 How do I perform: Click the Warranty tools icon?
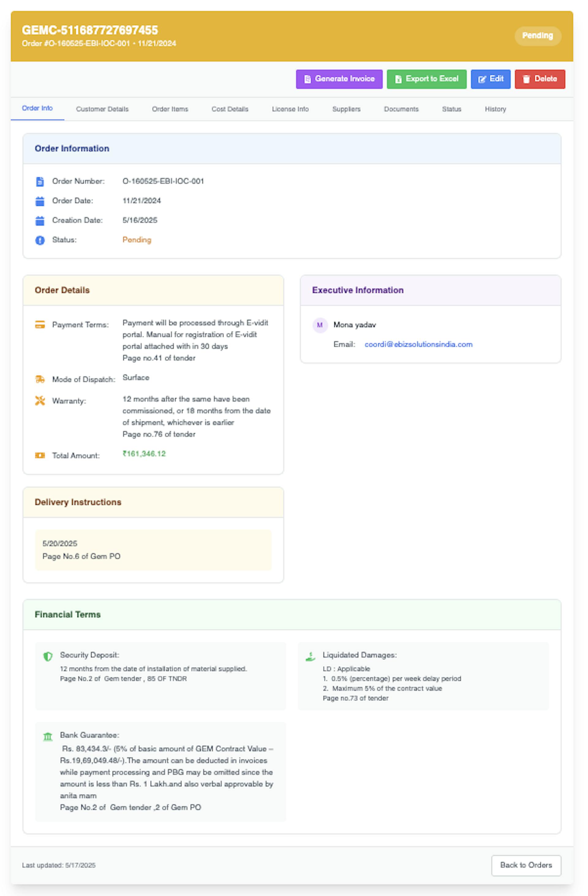tap(40, 401)
